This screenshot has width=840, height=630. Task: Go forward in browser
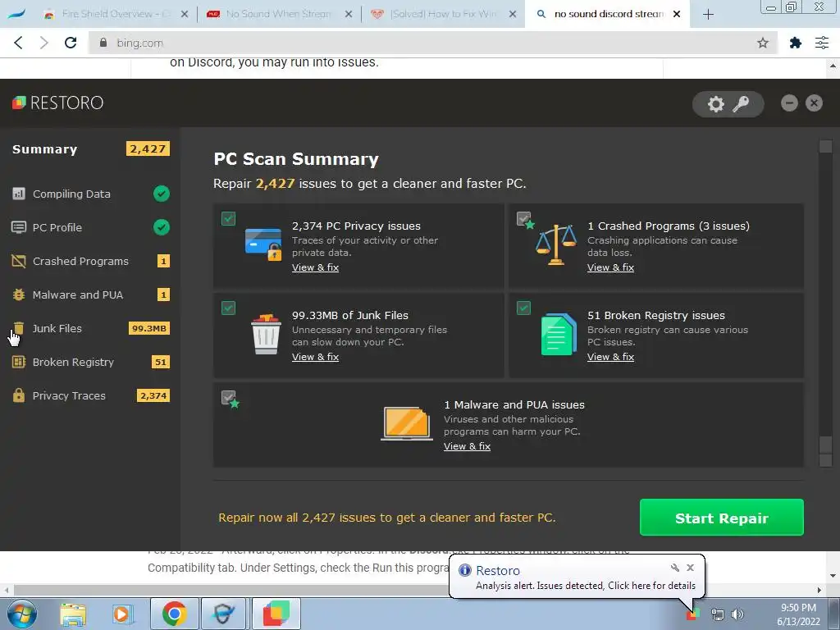click(44, 43)
